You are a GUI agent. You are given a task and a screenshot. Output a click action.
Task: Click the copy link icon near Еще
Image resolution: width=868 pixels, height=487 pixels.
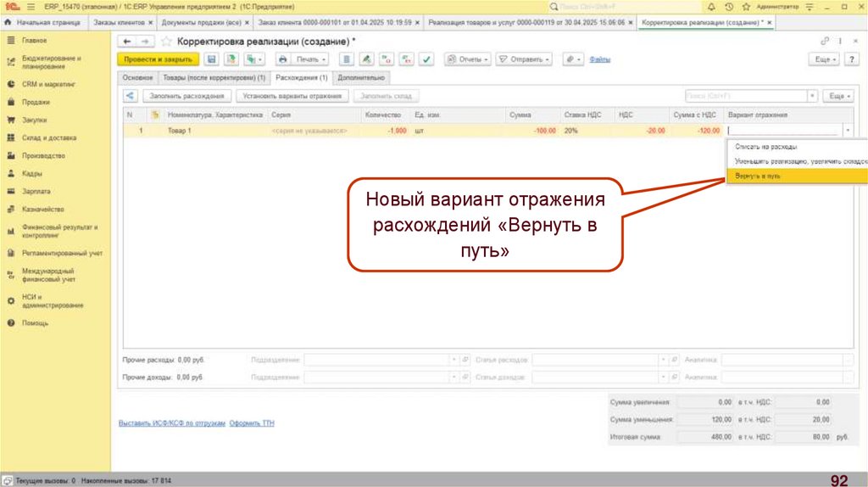tap(824, 41)
